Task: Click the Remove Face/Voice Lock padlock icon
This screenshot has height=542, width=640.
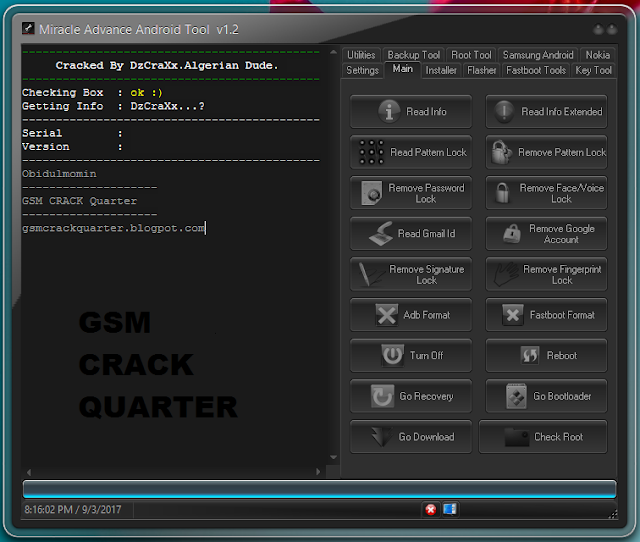Action: tap(502, 193)
